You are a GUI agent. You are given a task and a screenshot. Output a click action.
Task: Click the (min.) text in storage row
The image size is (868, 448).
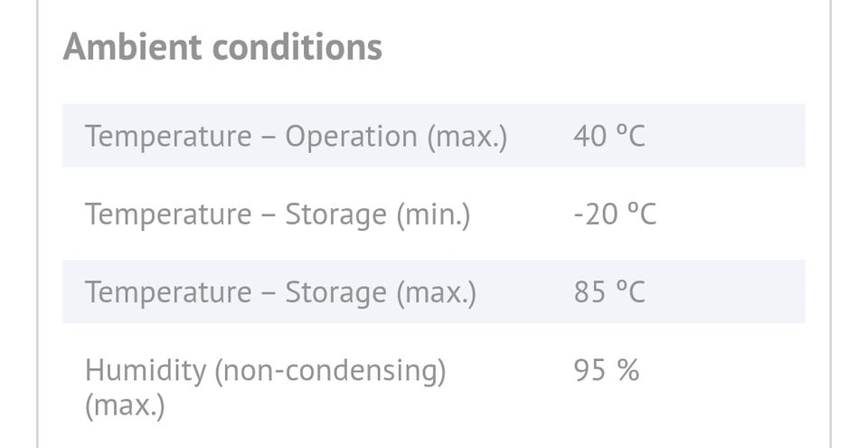click(433, 214)
